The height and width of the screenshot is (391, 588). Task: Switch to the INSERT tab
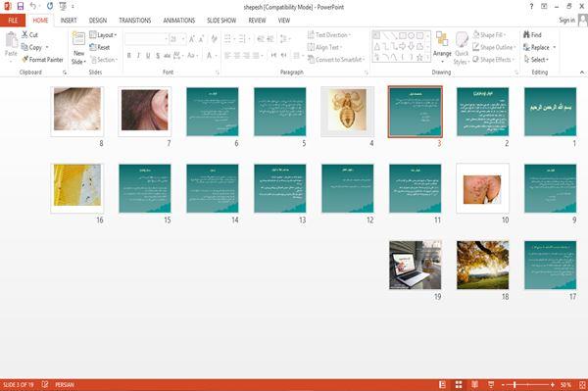click(69, 21)
